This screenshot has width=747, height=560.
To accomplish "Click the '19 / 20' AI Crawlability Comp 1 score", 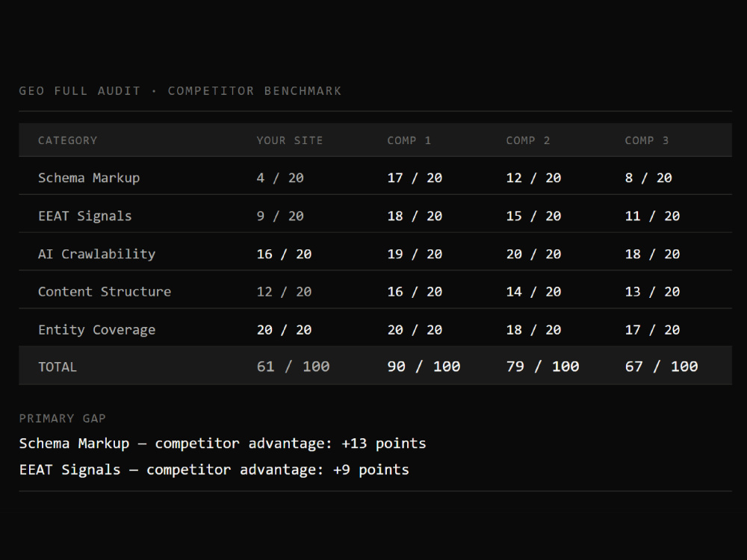I will tap(415, 255).
